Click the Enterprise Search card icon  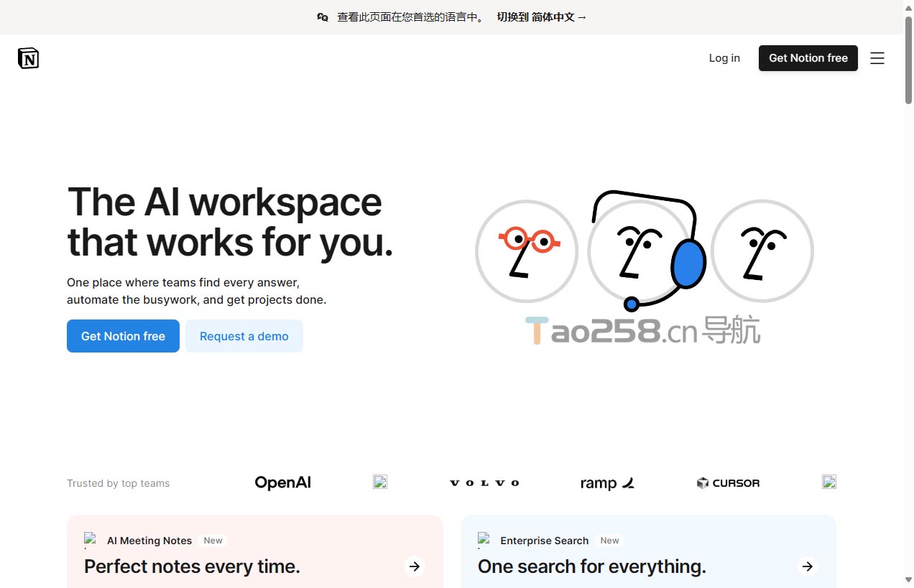coord(485,540)
